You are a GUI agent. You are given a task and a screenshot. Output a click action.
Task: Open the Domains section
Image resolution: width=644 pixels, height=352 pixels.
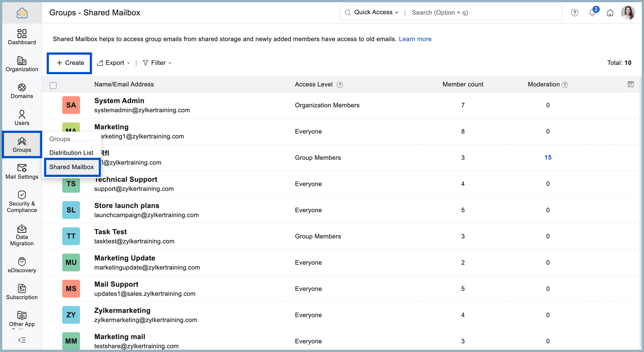22,91
